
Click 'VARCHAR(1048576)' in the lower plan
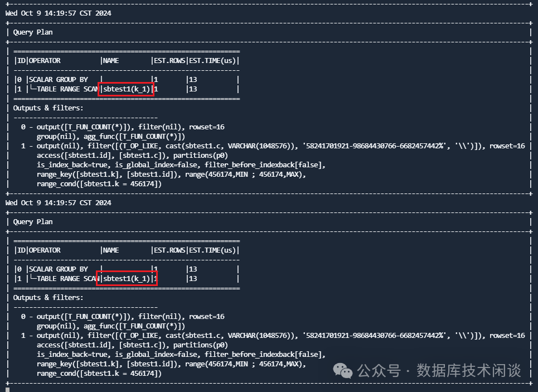pyautogui.click(x=259, y=336)
